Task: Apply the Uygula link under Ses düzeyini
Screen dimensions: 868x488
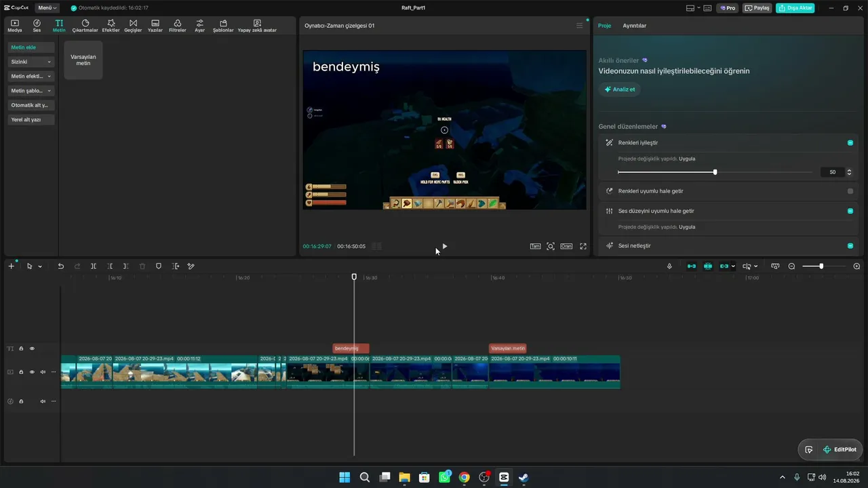Action: [687, 227]
